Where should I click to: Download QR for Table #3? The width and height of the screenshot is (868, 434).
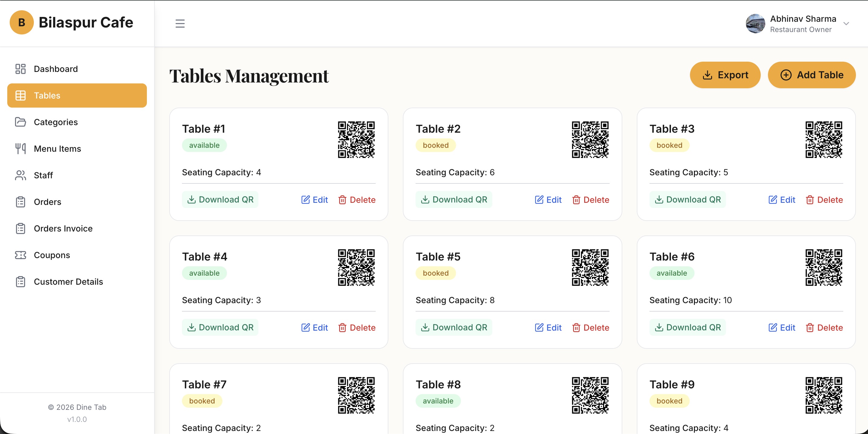(688, 199)
